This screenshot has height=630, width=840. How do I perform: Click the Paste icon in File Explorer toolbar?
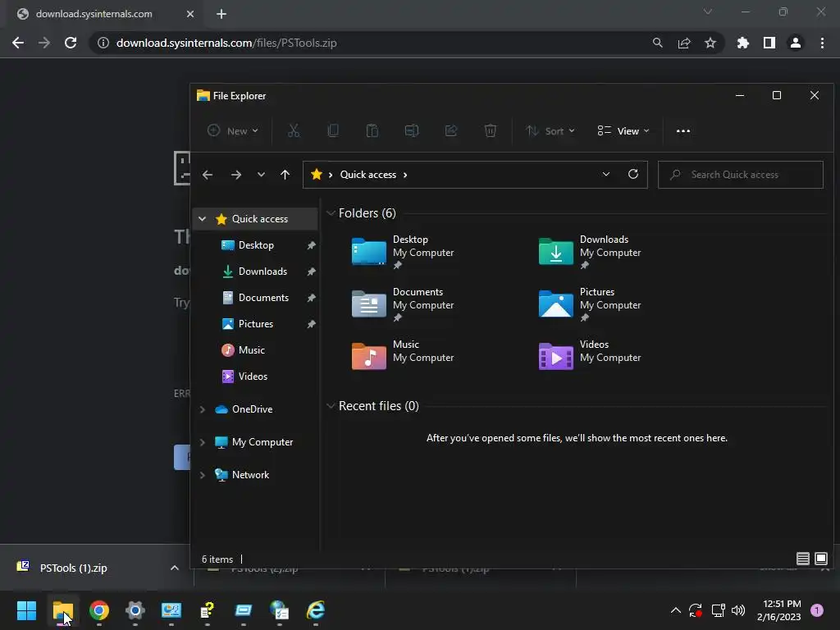(372, 130)
